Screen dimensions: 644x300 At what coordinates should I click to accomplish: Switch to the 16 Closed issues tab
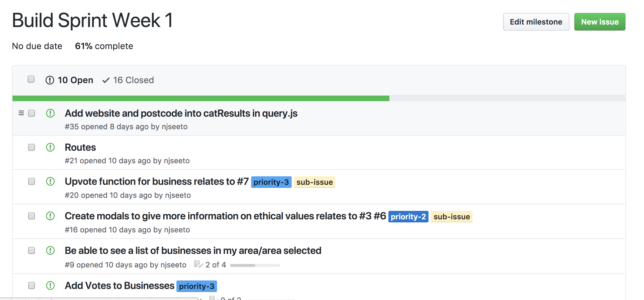133,80
